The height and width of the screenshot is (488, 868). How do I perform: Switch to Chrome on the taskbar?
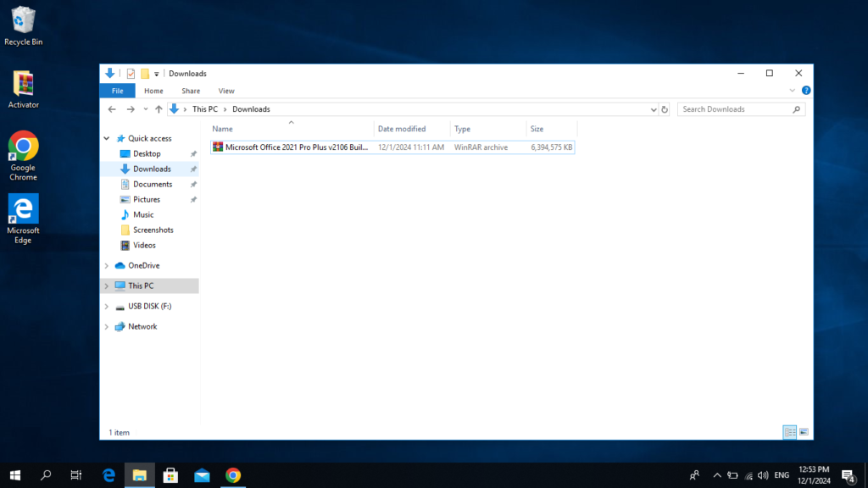click(x=233, y=475)
